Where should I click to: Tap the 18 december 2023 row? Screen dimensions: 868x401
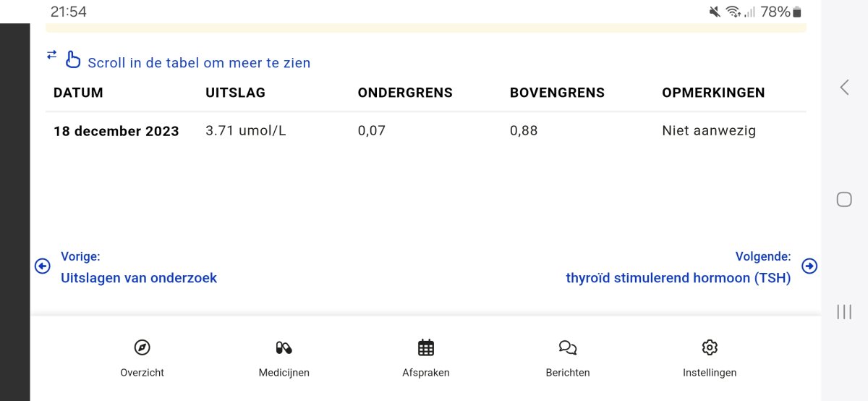click(116, 131)
